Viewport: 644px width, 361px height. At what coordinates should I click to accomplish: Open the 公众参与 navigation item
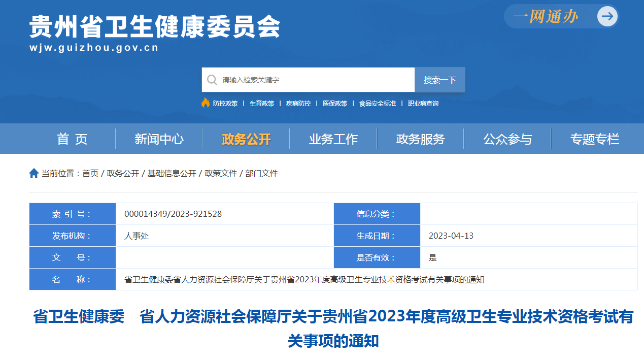507,139
